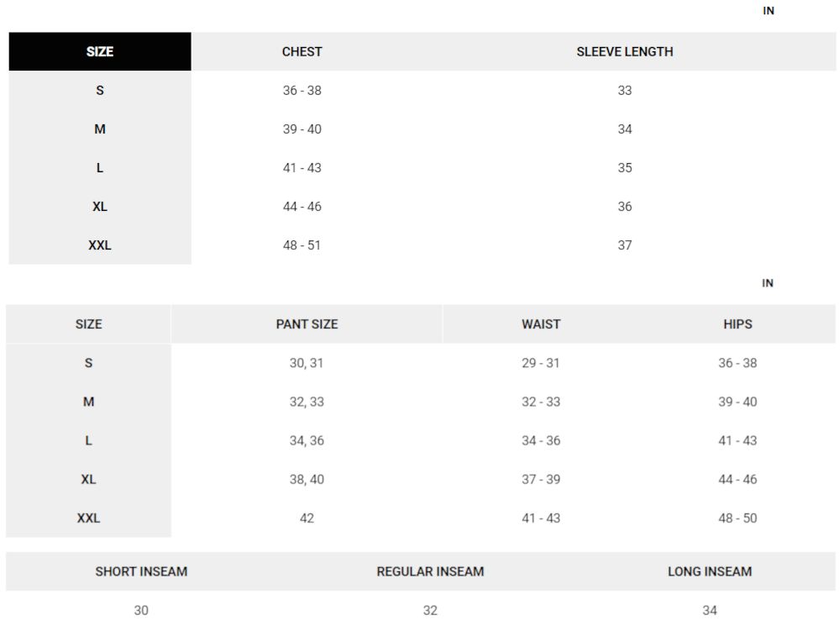The width and height of the screenshot is (840, 631).
Task: Select the LONG INSEAM header
Action: click(710, 571)
